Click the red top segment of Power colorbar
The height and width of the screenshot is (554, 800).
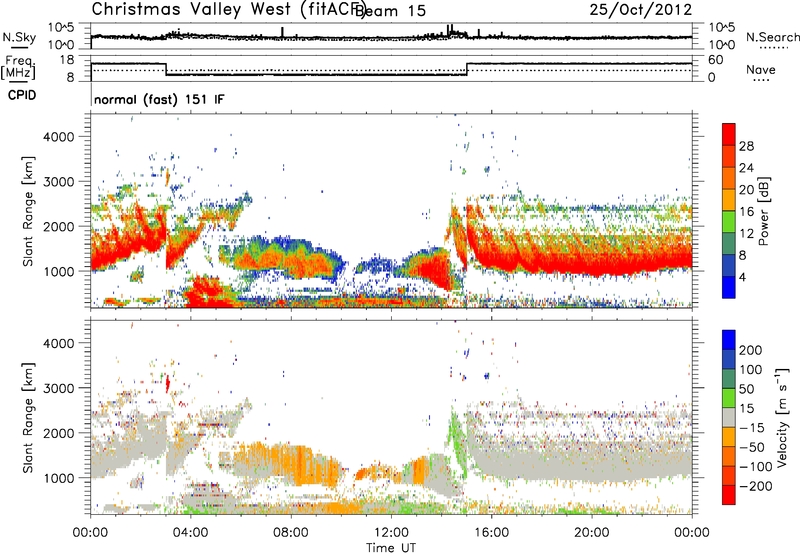pos(729,134)
